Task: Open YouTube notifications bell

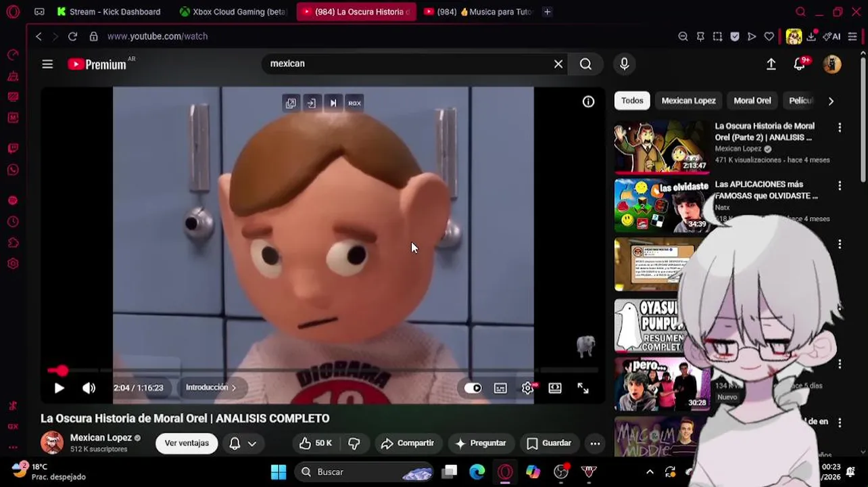Action: click(x=800, y=64)
